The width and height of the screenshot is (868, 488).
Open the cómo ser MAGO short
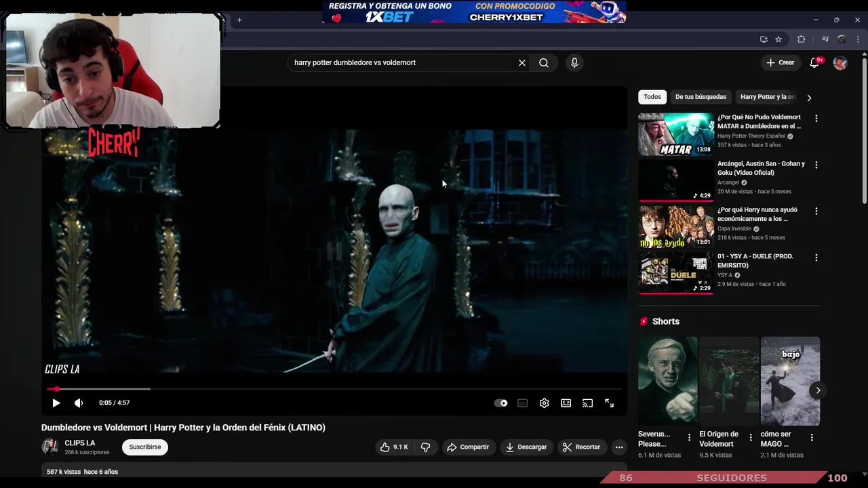click(x=790, y=381)
